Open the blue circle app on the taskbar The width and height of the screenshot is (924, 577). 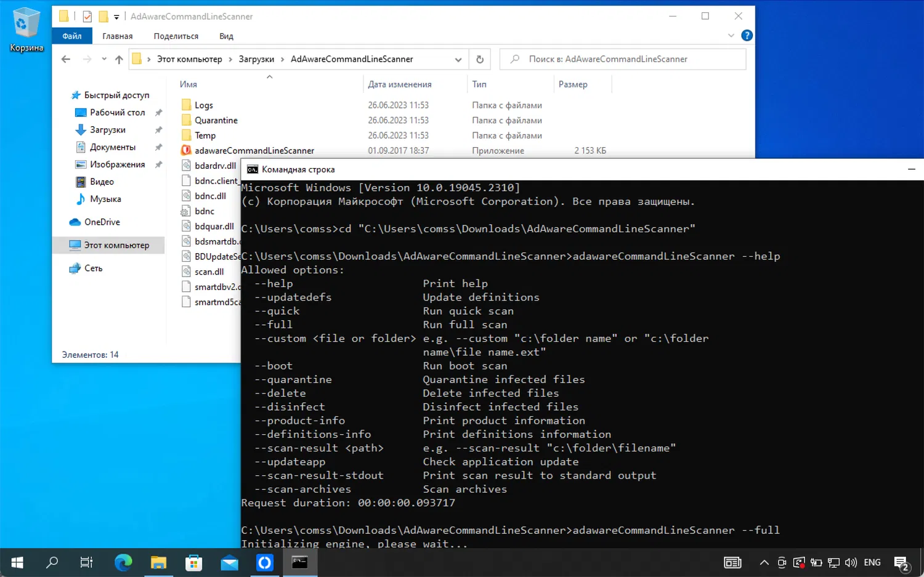[265, 562]
